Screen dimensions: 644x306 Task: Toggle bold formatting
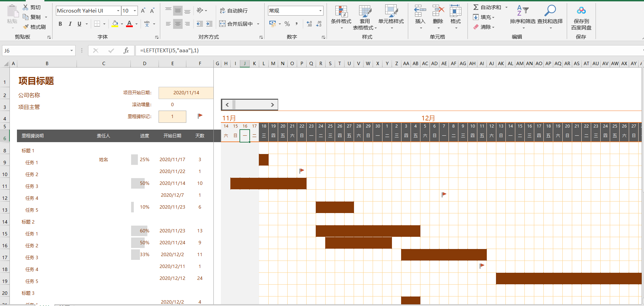60,24
